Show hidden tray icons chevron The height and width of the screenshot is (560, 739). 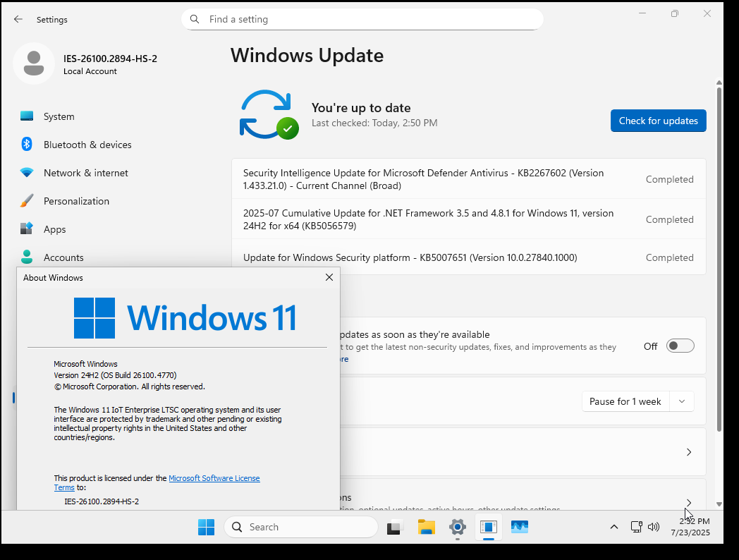tap(614, 527)
